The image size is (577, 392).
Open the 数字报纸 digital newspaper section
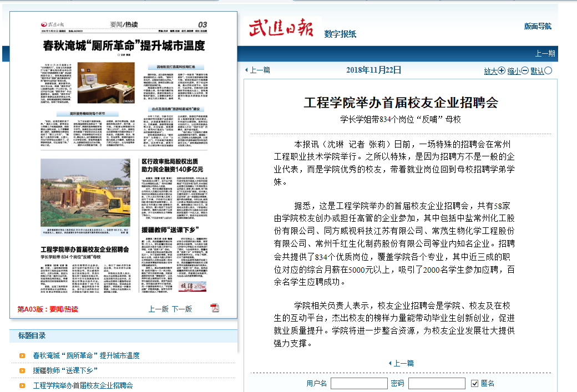[x=340, y=34]
